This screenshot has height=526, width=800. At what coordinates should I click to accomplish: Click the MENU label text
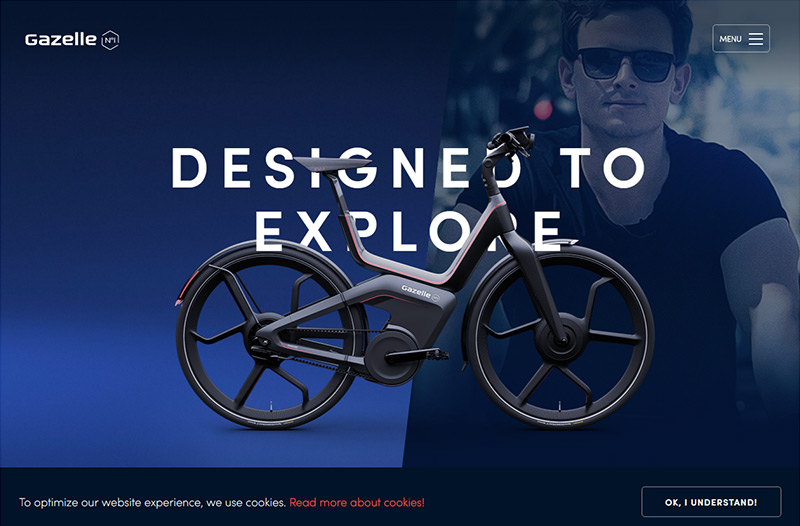click(x=730, y=39)
